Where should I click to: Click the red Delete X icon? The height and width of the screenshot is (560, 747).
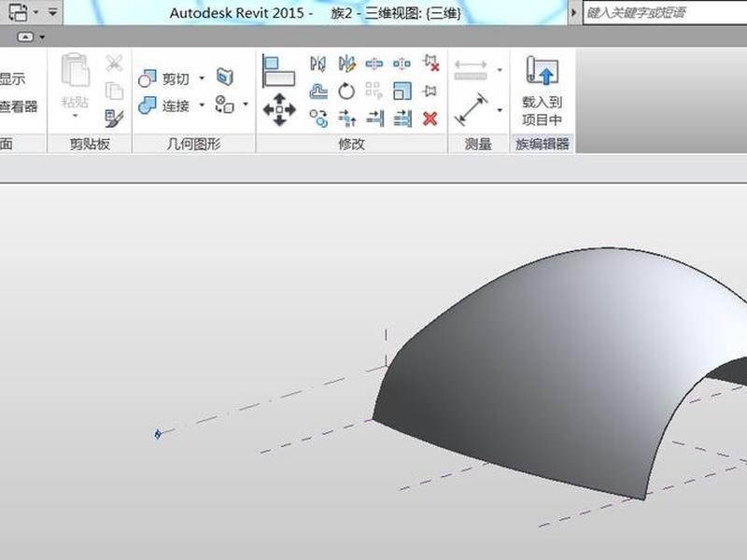pyautogui.click(x=430, y=119)
